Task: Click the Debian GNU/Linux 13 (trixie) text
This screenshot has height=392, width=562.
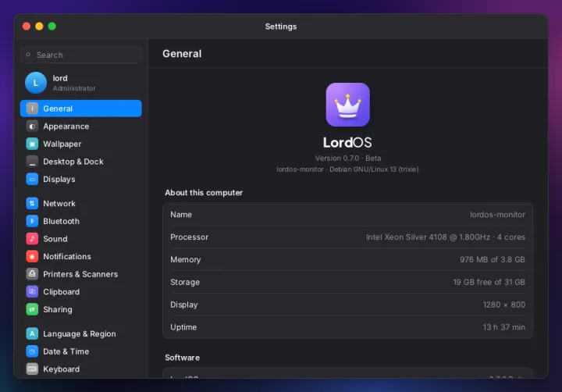Action: (x=374, y=169)
